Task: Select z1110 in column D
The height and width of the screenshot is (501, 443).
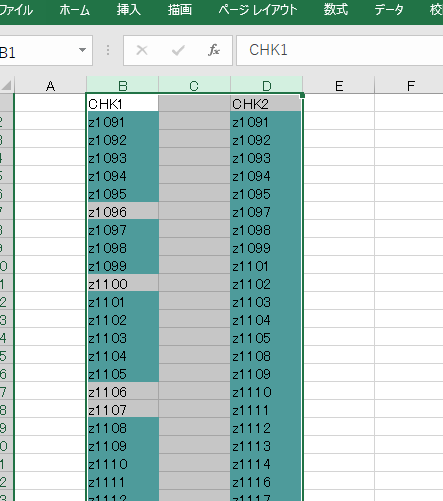Action: [x=266, y=392]
